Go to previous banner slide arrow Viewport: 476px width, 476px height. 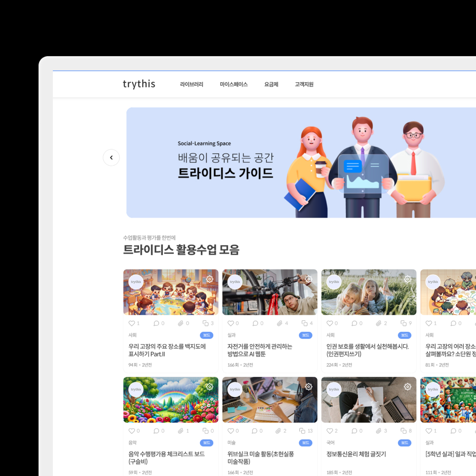111,158
